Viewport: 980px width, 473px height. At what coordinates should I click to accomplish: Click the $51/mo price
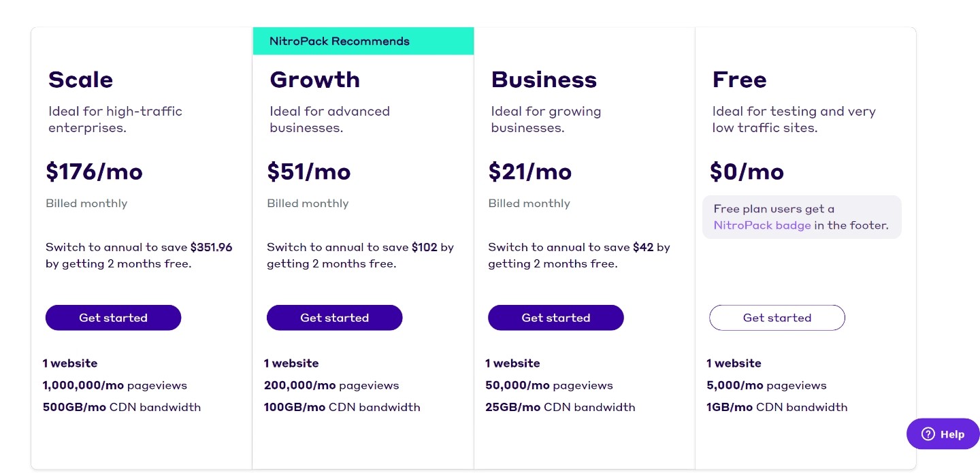coord(308,172)
